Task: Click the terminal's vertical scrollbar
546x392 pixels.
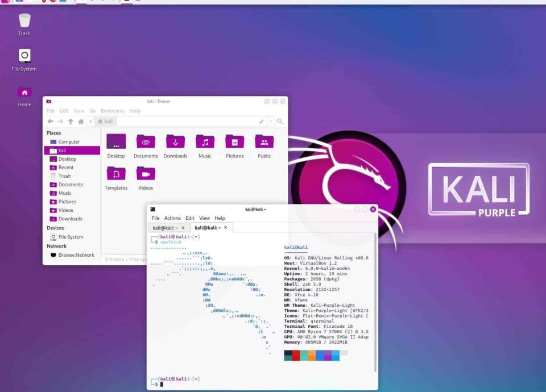Action: (x=375, y=303)
